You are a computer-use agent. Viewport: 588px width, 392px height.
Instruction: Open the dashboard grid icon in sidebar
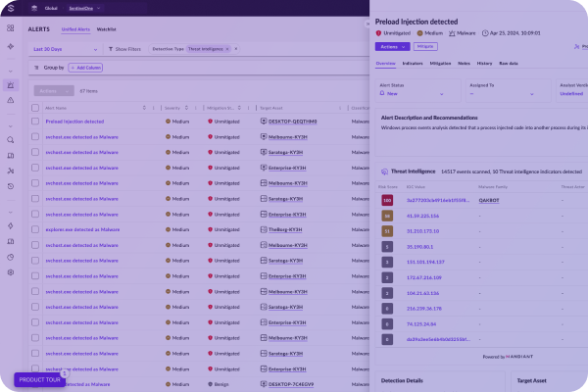coord(11,29)
